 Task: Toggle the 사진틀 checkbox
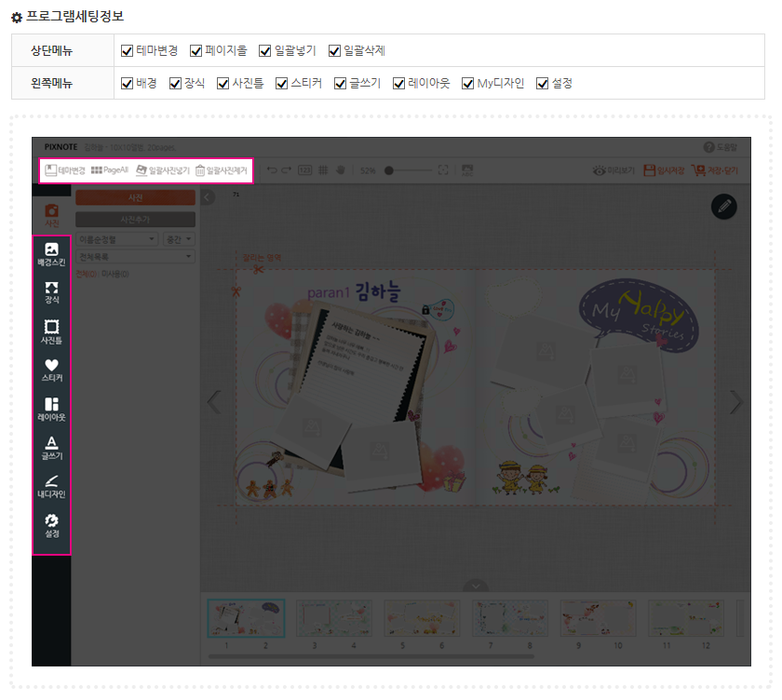pyautogui.click(x=222, y=84)
